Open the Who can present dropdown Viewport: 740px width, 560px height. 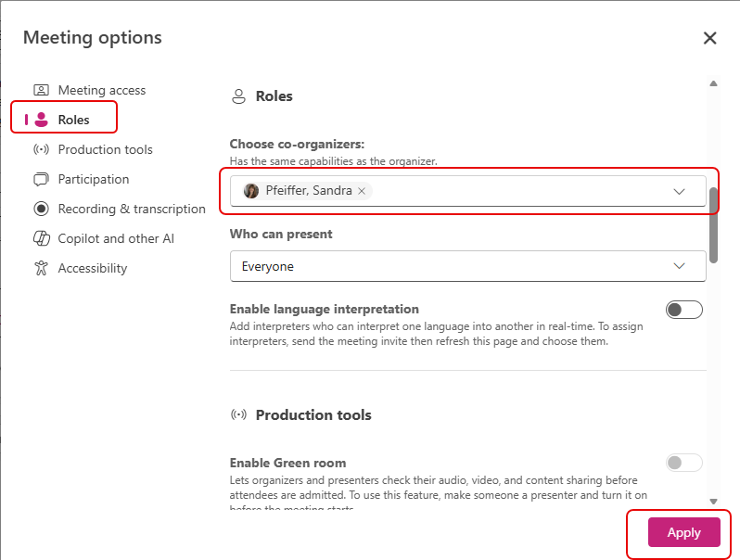click(x=467, y=266)
